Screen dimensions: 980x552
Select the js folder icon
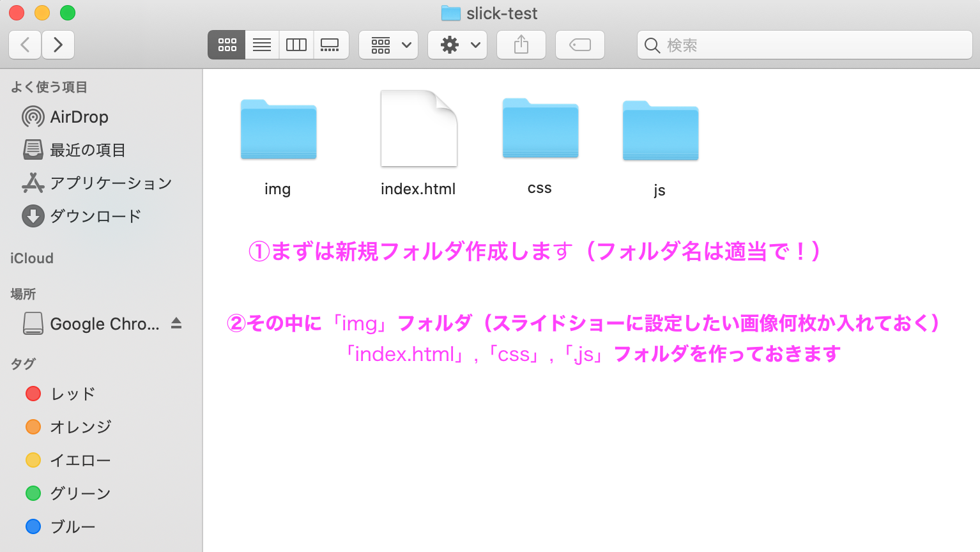[661, 130]
